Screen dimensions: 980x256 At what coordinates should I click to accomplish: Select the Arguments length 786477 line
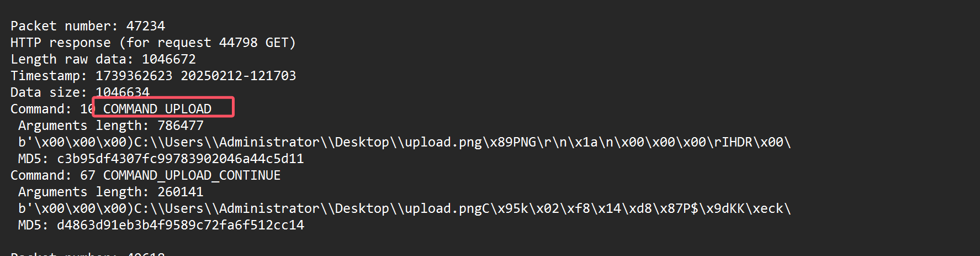111,126
